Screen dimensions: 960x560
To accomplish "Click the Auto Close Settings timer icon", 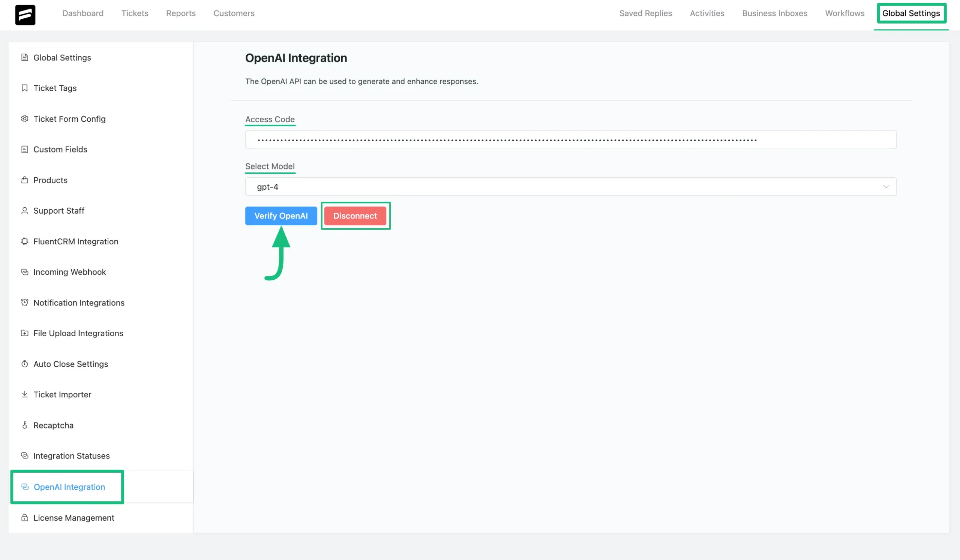I will pyautogui.click(x=25, y=364).
